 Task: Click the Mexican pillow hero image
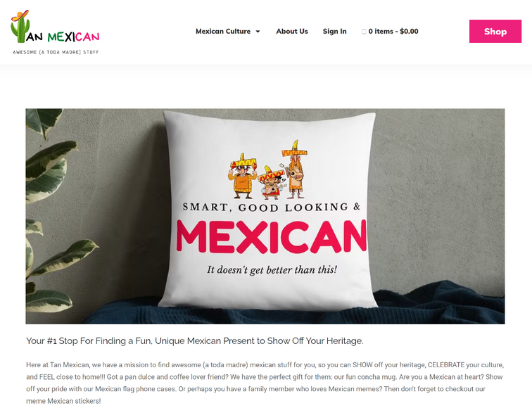265,216
